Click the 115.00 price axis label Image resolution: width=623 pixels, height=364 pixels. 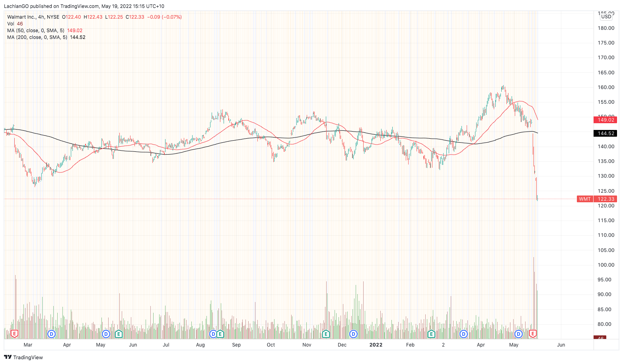(x=606, y=221)
